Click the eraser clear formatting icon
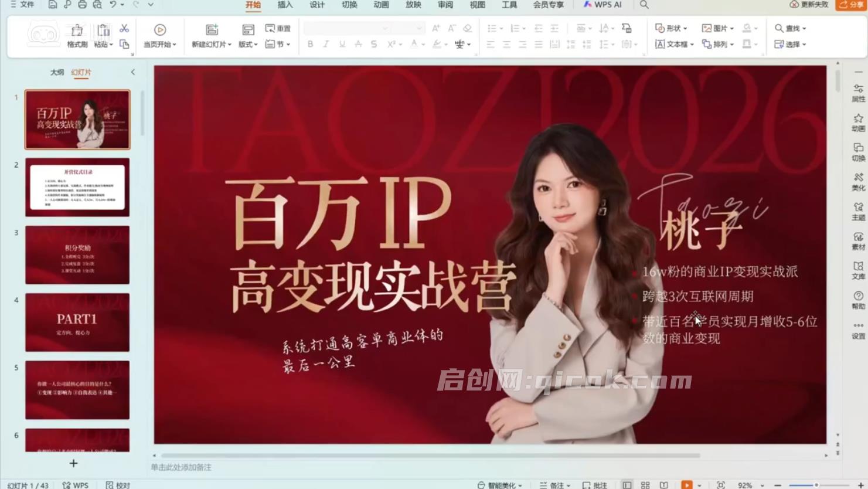868x489 pixels. coord(467,28)
